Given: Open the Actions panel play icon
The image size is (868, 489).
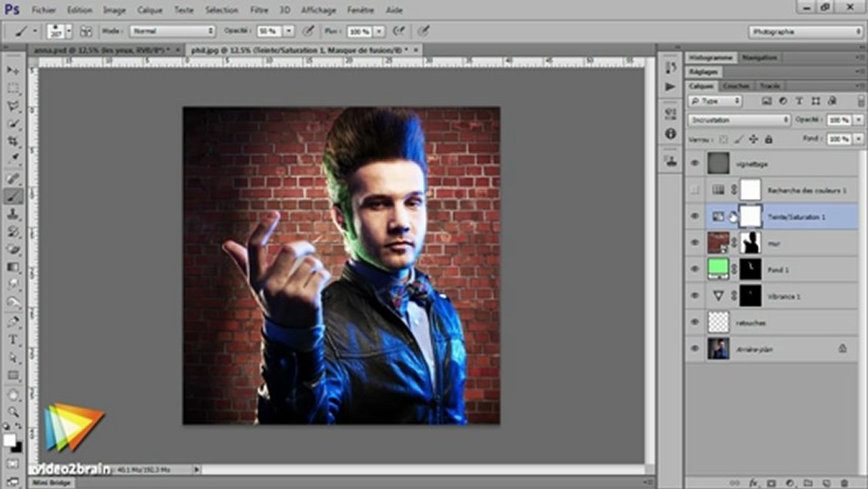Looking at the screenshot, I should (x=671, y=87).
